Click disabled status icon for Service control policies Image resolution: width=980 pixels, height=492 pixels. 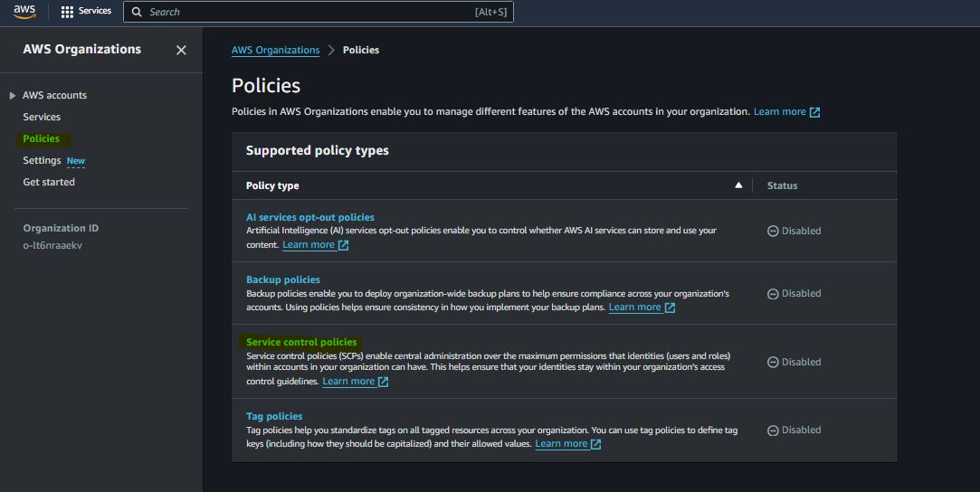click(x=773, y=362)
